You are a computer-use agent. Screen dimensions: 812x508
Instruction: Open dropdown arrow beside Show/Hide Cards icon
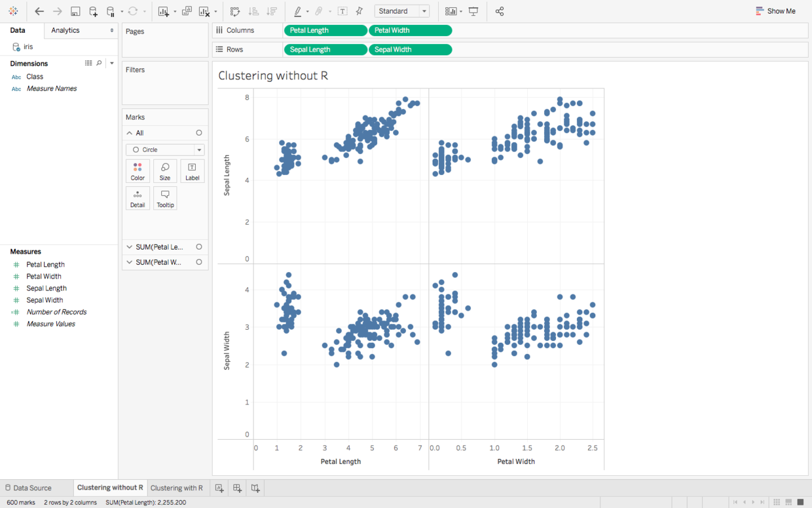tap(461, 12)
